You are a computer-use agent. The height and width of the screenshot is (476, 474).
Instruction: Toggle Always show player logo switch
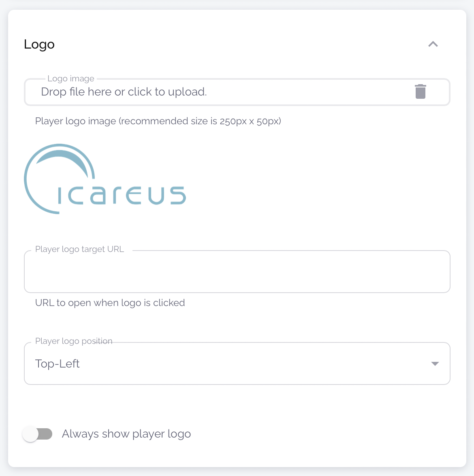point(38,434)
